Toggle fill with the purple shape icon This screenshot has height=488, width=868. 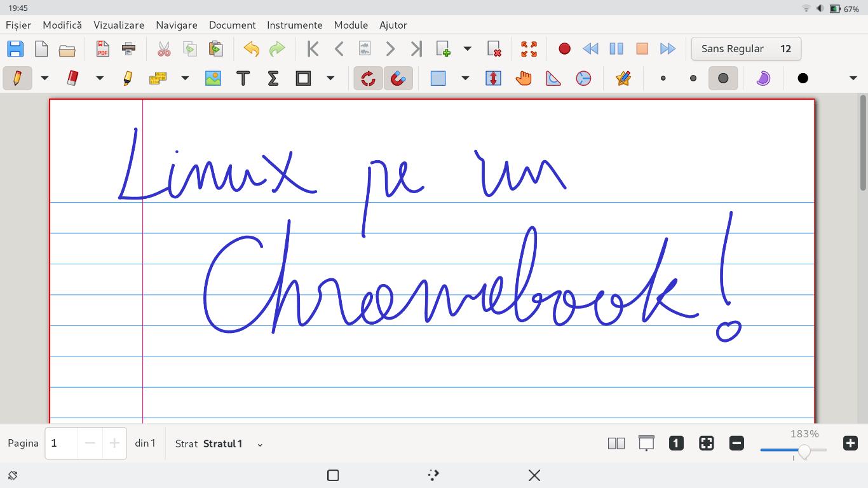click(763, 78)
